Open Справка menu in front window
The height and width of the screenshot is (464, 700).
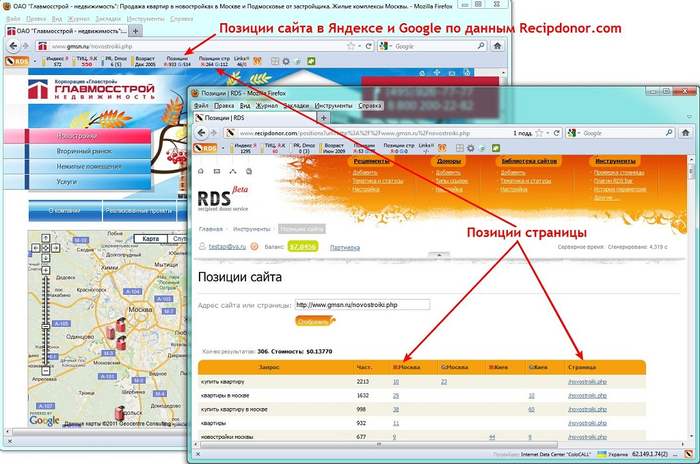(370, 105)
